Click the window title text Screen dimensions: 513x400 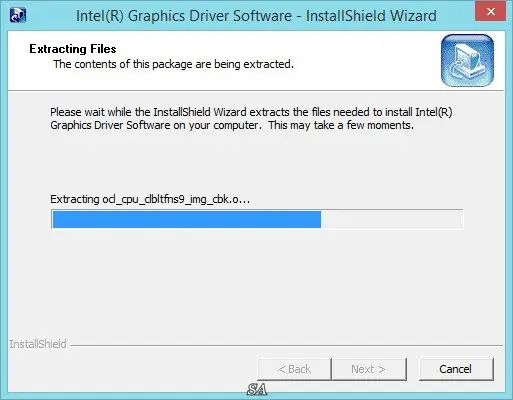256,16
